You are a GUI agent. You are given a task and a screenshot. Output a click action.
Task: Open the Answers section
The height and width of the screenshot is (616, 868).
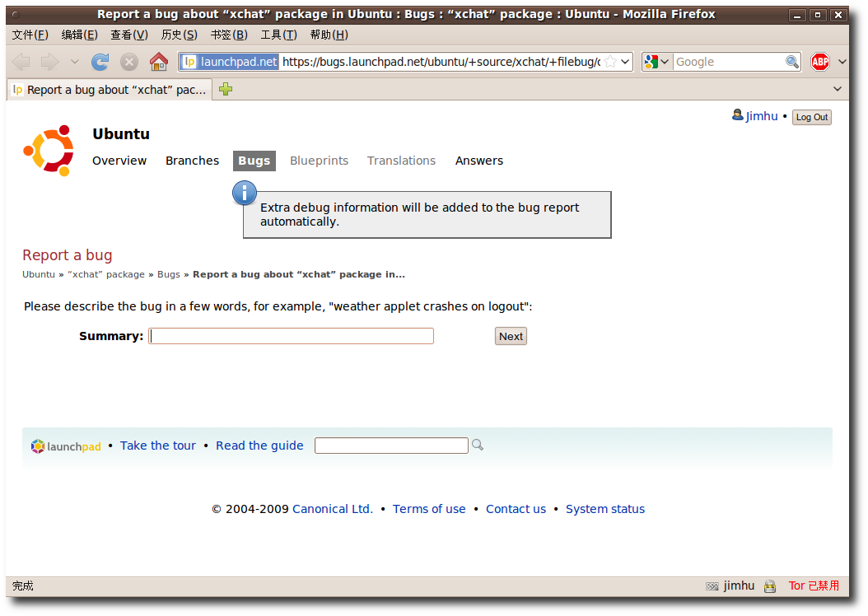478,161
